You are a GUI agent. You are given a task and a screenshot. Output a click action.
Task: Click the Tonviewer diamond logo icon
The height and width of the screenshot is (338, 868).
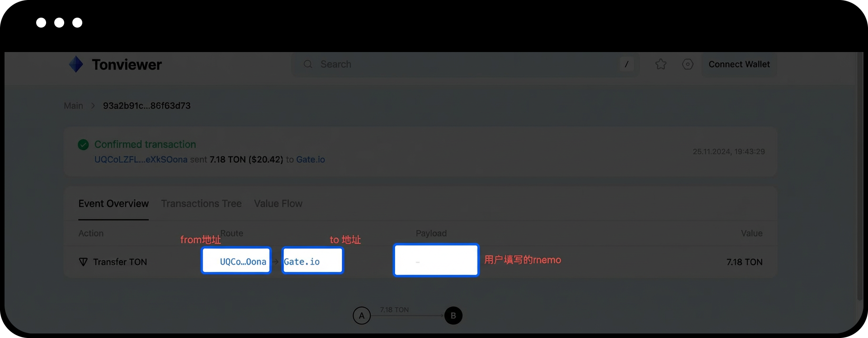tap(76, 64)
